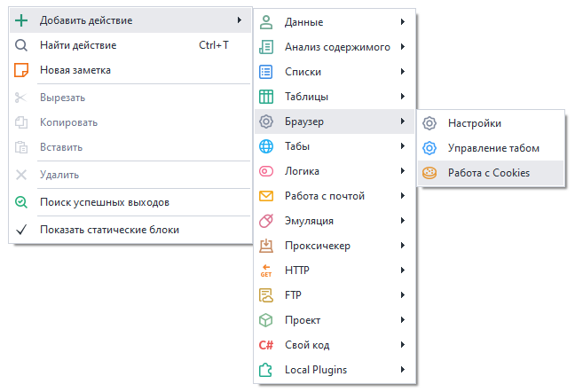575x392 pixels.
Task: Click the envelope icon for Работа с почтой
Action: 265,196
